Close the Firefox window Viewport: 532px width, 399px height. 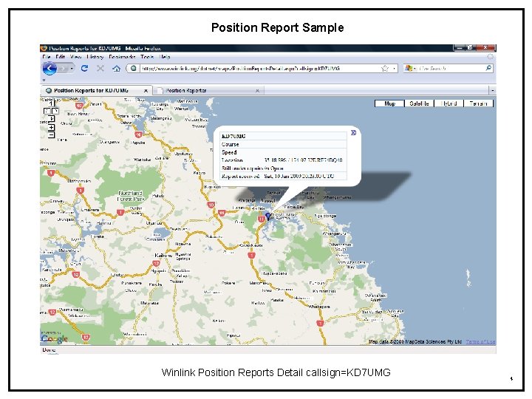click(485, 48)
